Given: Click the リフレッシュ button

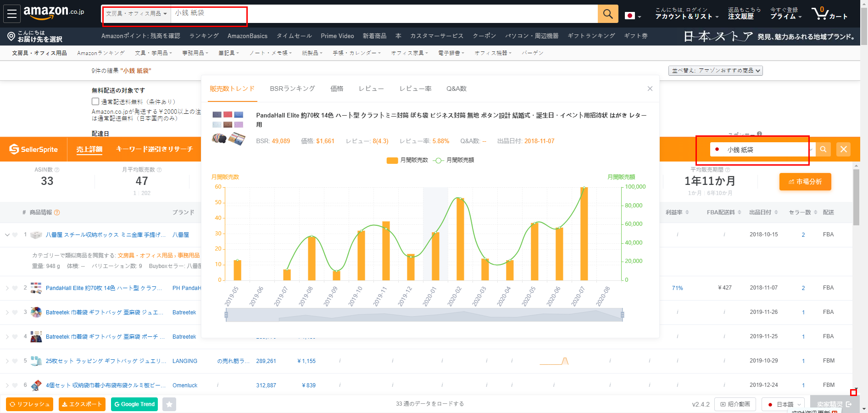Looking at the screenshot, I should [29, 404].
